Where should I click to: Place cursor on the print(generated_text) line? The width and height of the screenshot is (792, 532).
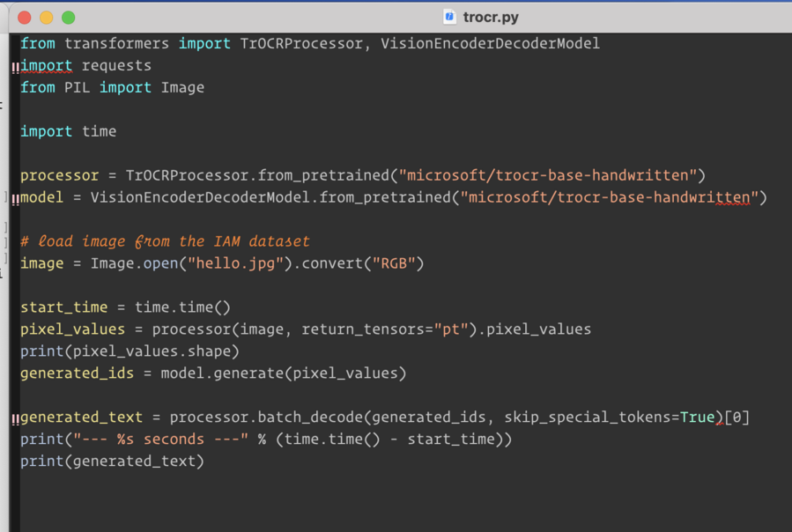click(112, 462)
